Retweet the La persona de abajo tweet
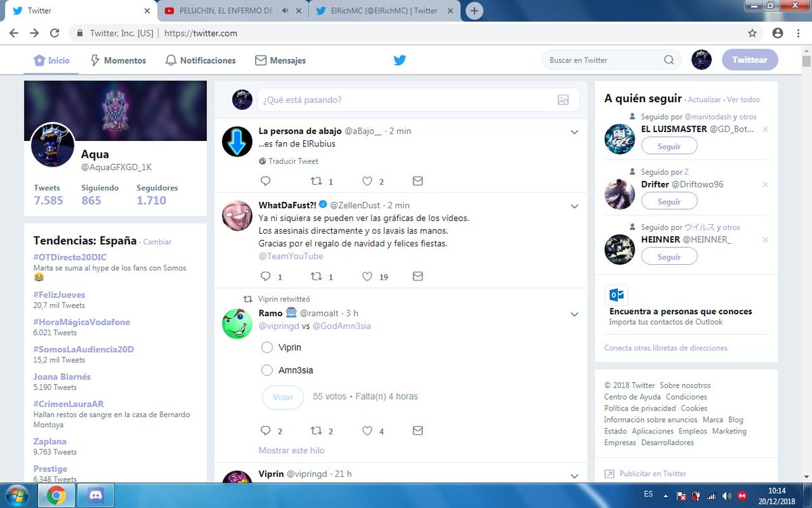The height and width of the screenshot is (508, 812). click(315, 182)
